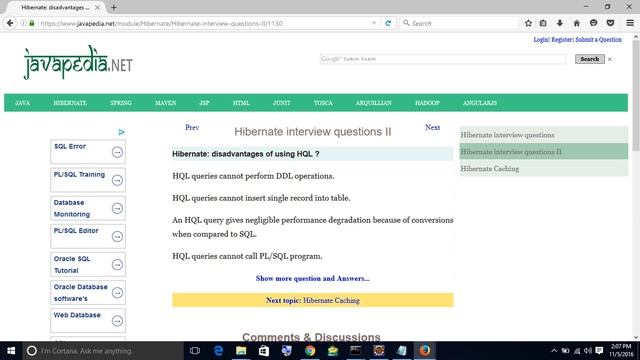Click the Register link
Viewport: 640px width, 360px height.
pyautogui.click(x=562, y=40)
